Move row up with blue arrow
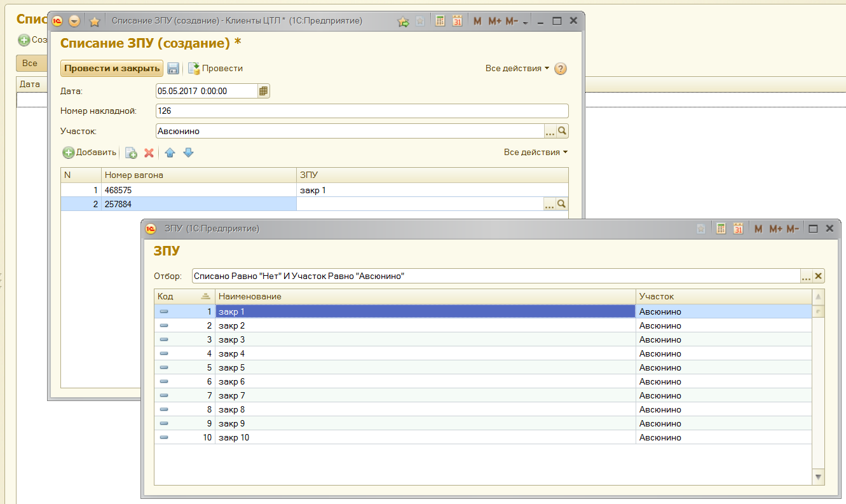The width and height of the screenshot is (846, 504). [170, 153]
